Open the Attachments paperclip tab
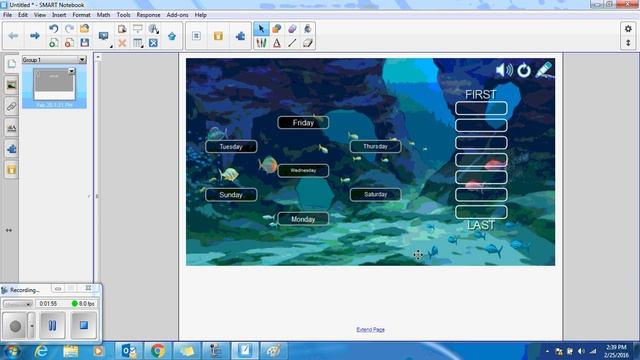 11,107
